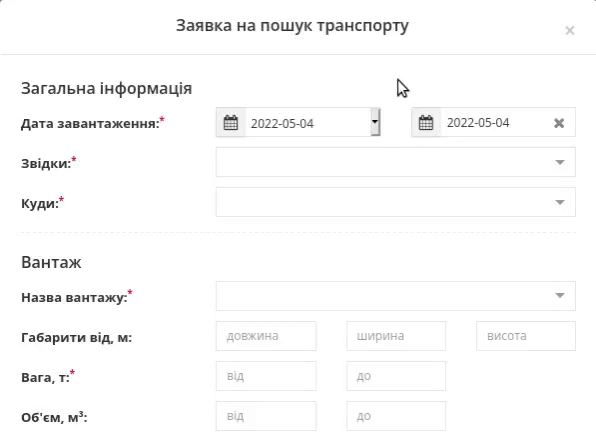The width and height of the screenshot is (596, 438).
Task: Click volume 'до' maximum field
Action: [396, 416]
